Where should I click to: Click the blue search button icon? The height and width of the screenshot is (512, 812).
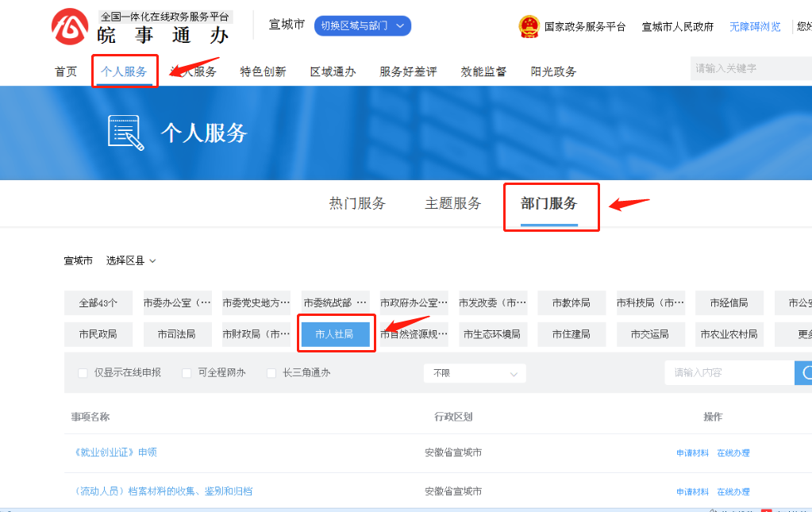pyautogui.click(x=803, y=372)
